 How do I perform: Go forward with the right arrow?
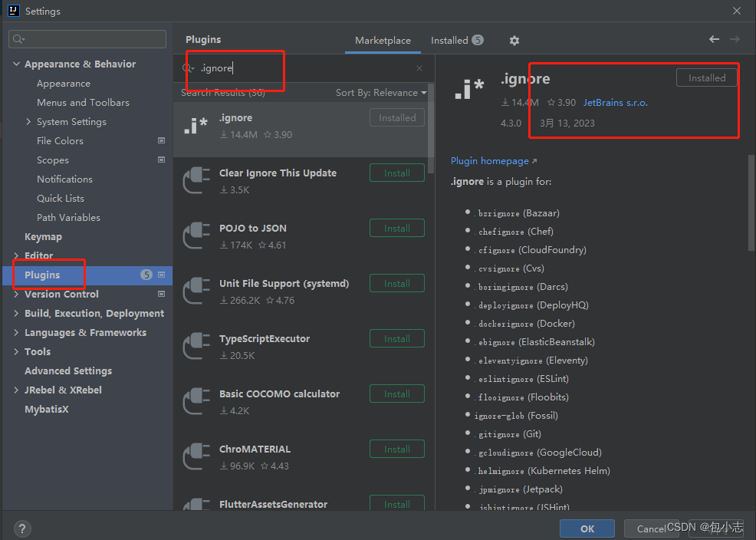[735, 40]
